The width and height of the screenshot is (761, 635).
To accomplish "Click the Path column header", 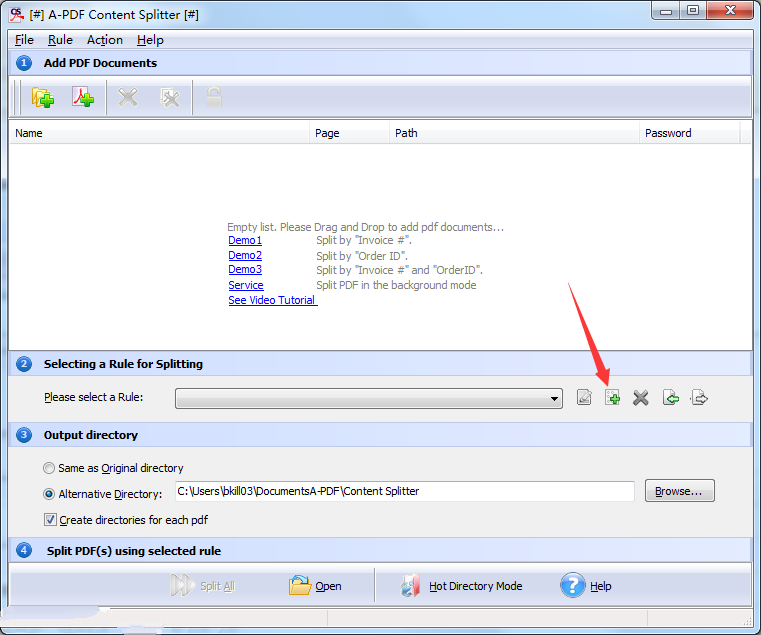I will [x=514, y=133].
